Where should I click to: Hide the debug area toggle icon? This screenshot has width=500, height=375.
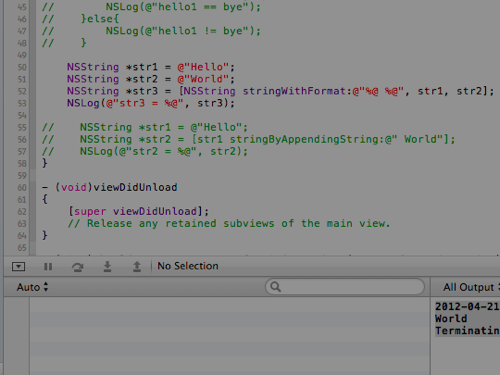pos(18,266)
